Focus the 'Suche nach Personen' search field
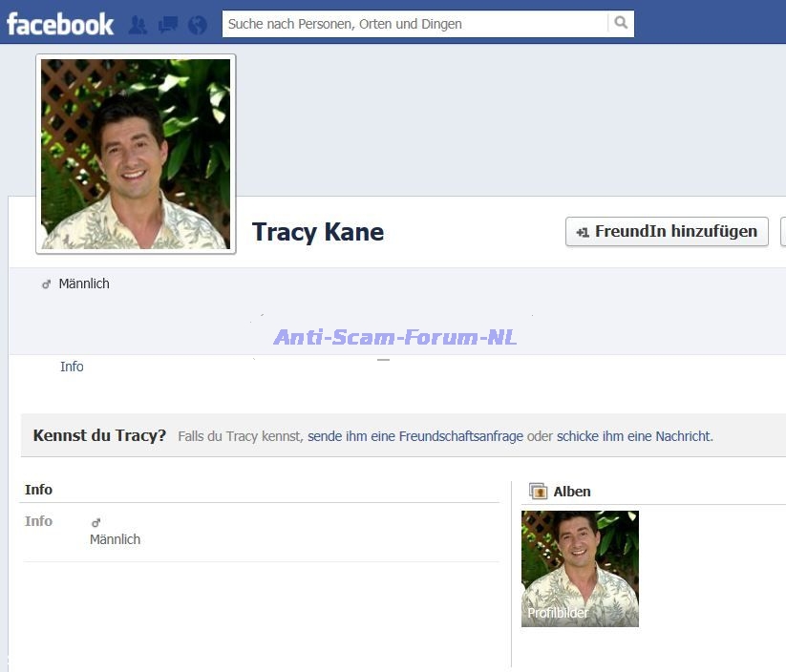Viewport: 786px width, 672px height. click(x=414, y=24)
